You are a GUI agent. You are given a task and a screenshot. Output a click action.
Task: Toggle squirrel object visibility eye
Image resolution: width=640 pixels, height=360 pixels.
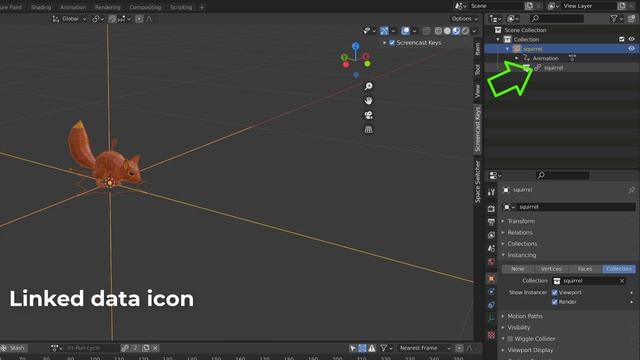click(631, 49)
